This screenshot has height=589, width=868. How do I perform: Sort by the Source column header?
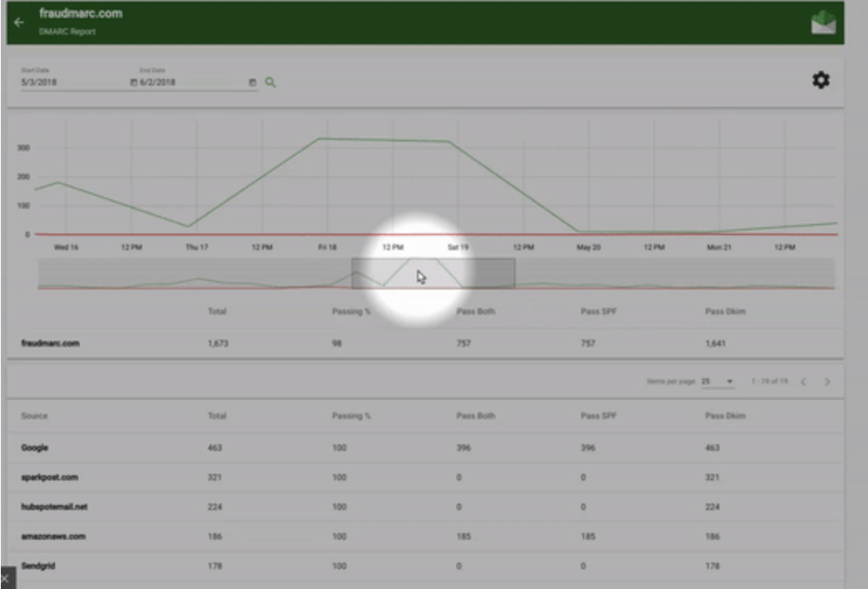pos(34,416)
